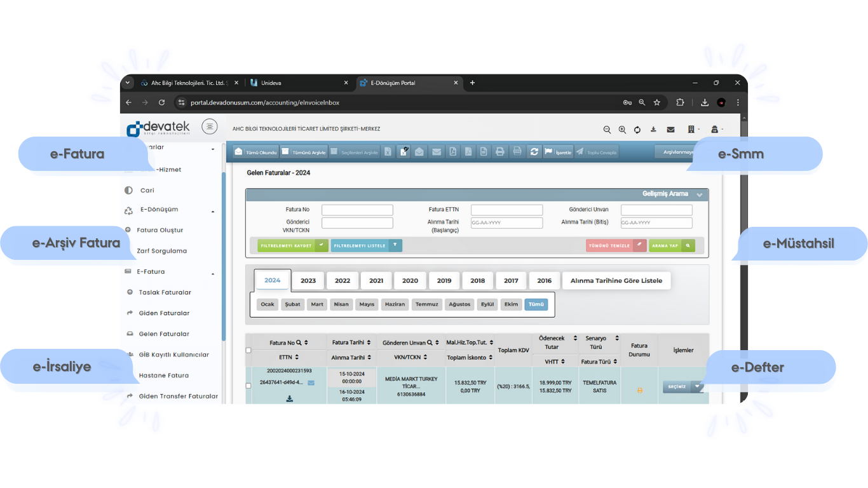Check the select-all checkbox in table header
This screenshot has width=868, height=488.
click(248, 350)
